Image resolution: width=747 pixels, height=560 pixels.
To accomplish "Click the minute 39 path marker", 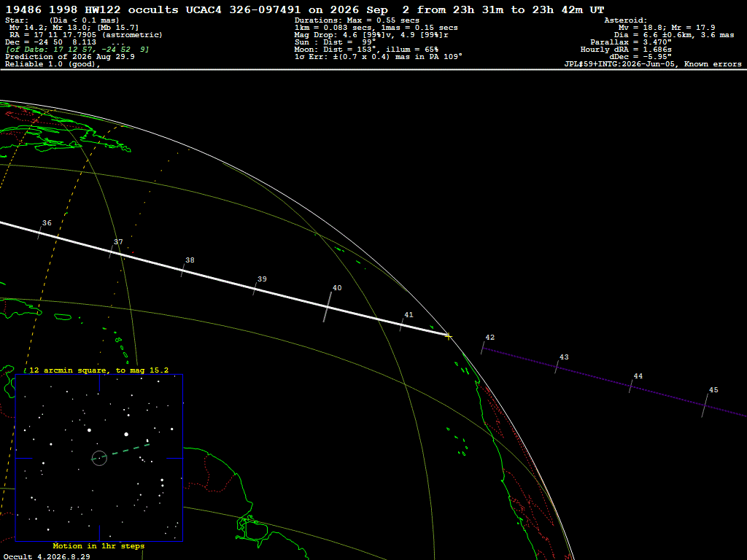I will tap(255, 289).
